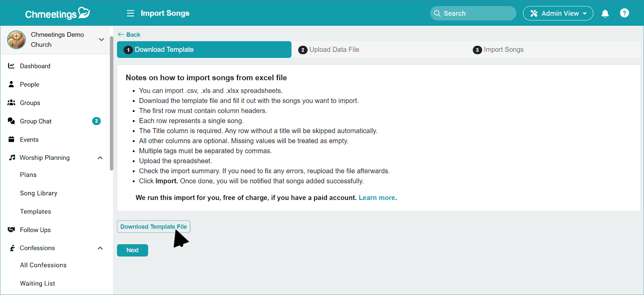Click the Chmeetings logo
Viewport: 644px width, 295px height.
(x=58, y=14)
